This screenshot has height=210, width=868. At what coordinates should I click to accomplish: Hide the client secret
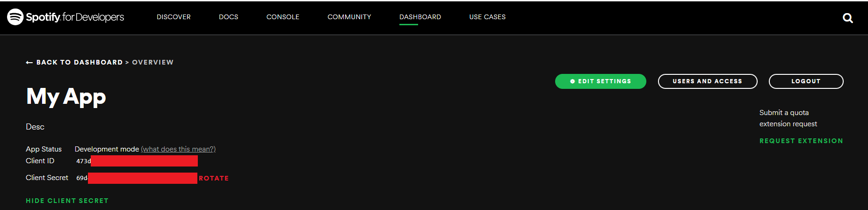[67, 201]
